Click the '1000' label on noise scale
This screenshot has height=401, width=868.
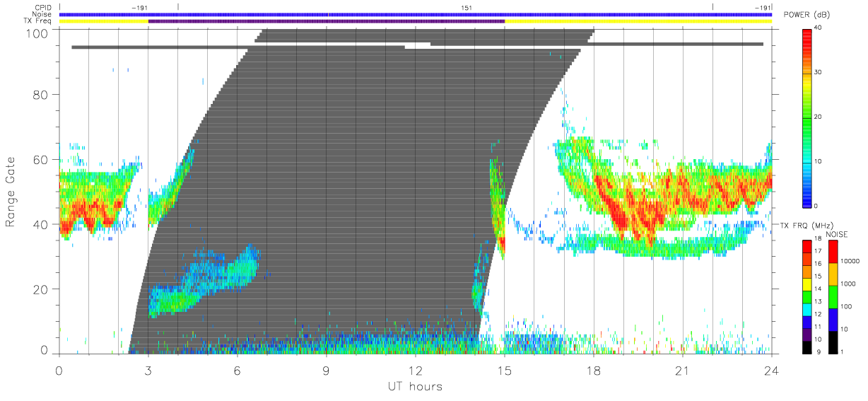coord(850,284)
